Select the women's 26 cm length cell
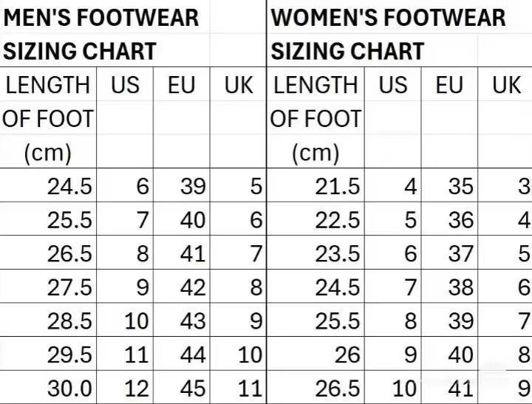This screenshot has width=532, height=404. point(347,355)
